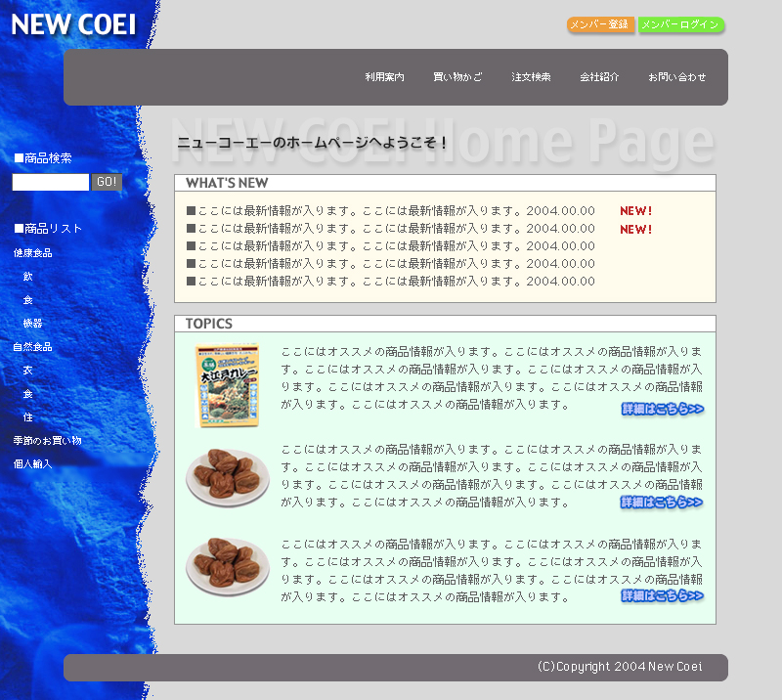Image resolution: width=782 pixels, height=700 pixels.
Task: Go to 注文検索 in the navigation bar
Action: [x=531, y=77]
